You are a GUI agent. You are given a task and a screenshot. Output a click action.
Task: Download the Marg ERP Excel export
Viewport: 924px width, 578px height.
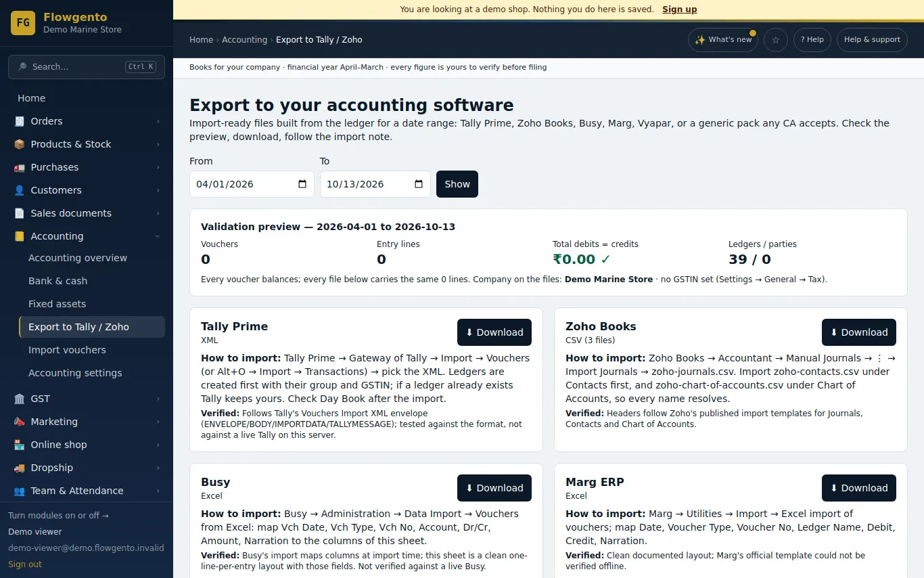pos(859,488)
